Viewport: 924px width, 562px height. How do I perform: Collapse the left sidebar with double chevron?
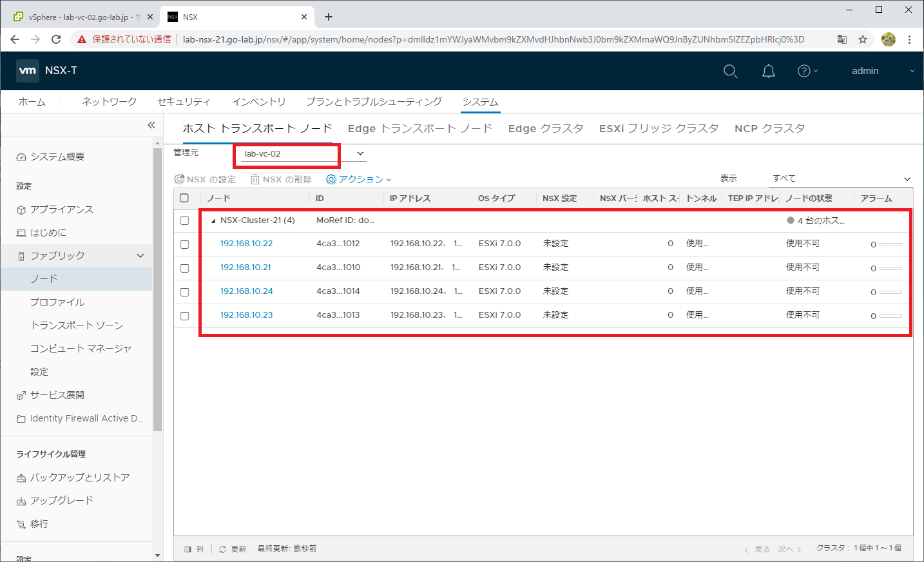click(x=151, y=125)
